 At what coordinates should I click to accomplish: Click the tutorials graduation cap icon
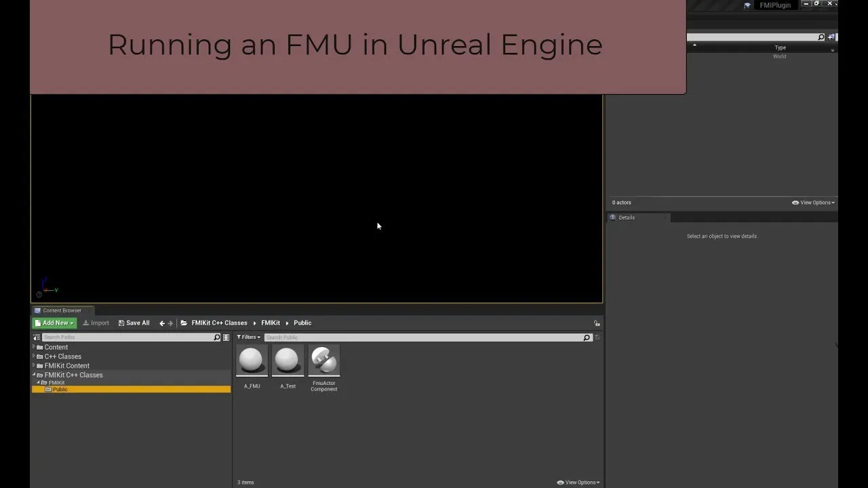pyautogui.click(x=747, y=5)
